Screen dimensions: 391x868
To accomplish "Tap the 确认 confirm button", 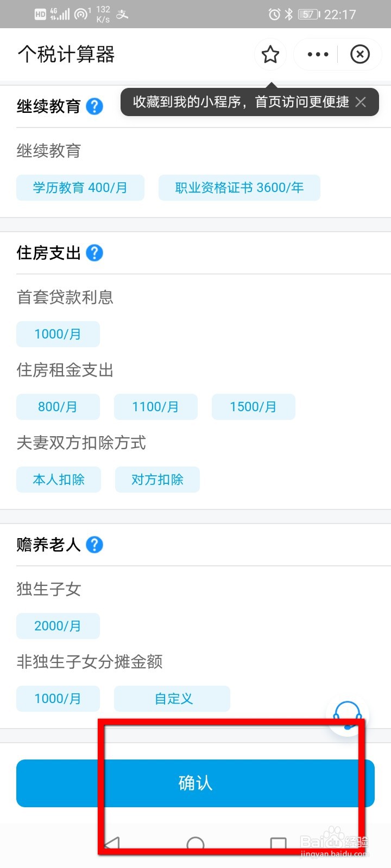I will pyautogui.click(x=195, y=783).
